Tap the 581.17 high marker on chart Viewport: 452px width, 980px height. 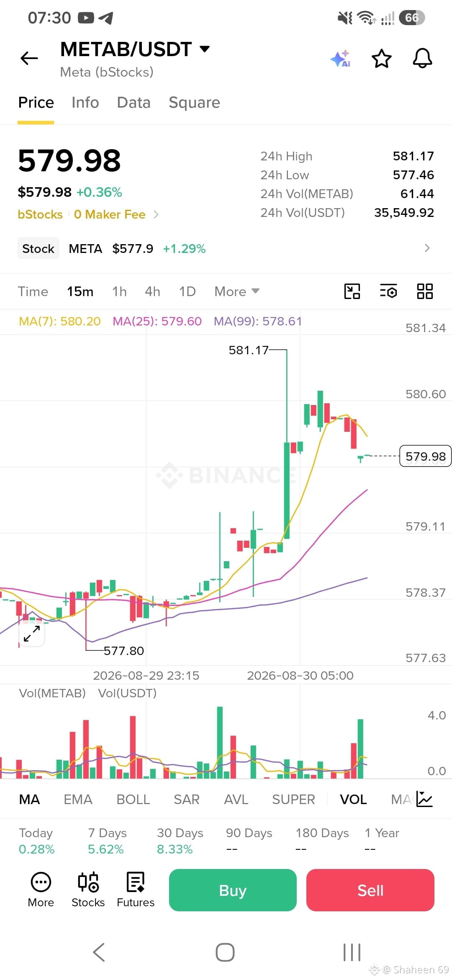(249, 350)
